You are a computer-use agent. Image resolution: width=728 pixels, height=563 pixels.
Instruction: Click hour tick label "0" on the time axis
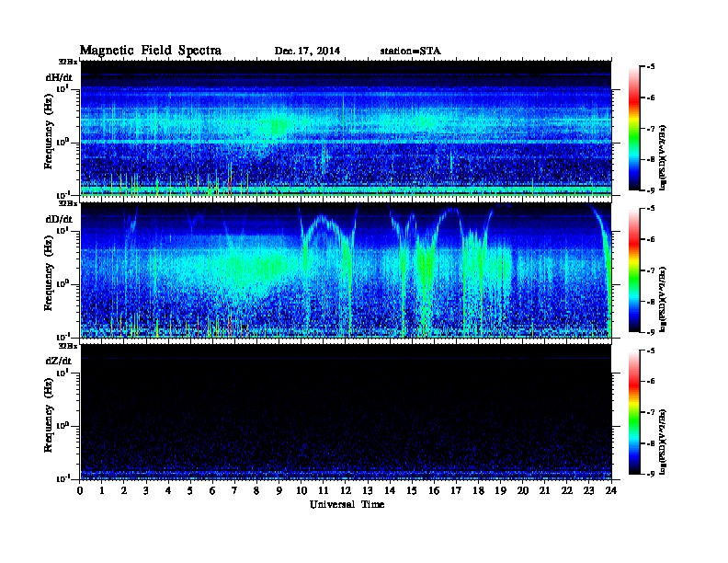(80, 491)
